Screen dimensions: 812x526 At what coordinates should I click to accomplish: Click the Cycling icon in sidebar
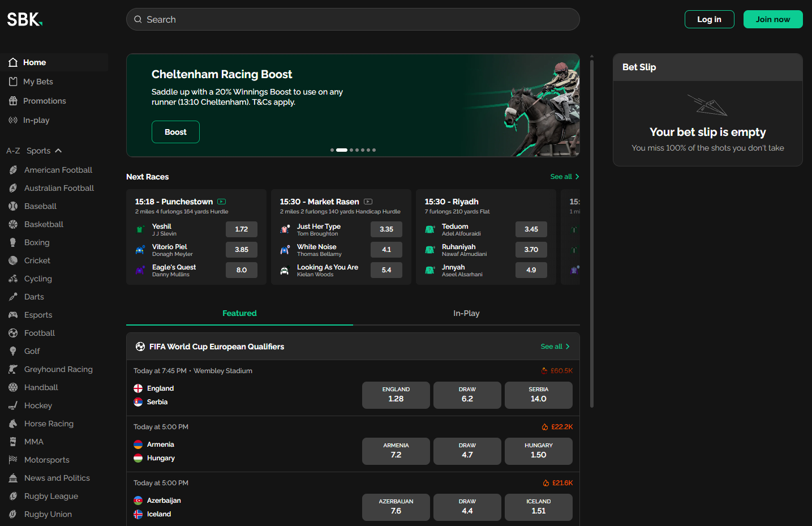click(x=13, y=279)
